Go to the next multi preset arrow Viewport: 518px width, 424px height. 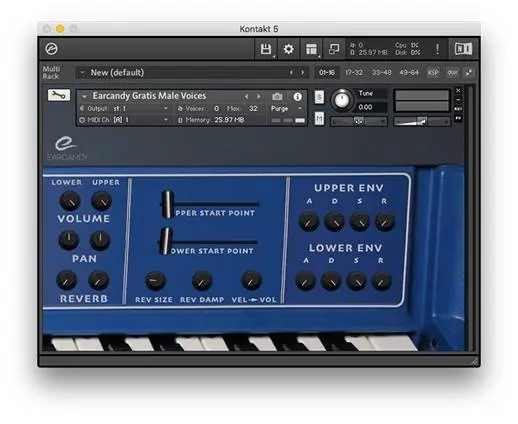click(303, 72)
